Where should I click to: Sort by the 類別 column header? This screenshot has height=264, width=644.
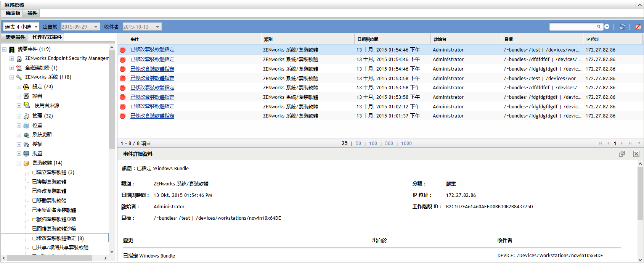[x=268, y=40]
